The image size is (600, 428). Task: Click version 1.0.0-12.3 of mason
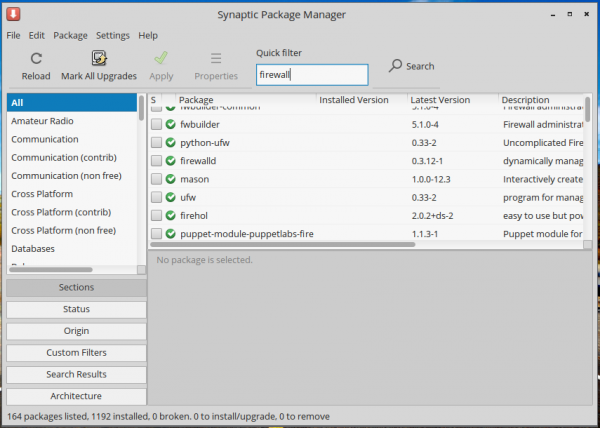coord(431,179)
